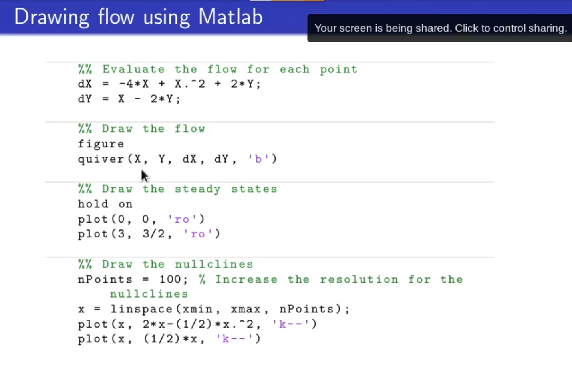
Task: Click the plot(x, (1/2)*x, 'k--') line
Action: (x=169, y=339)
